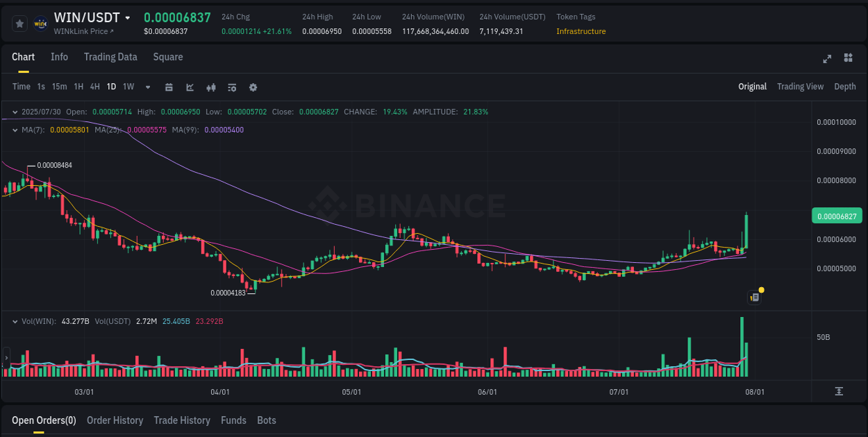Collapse the moving averages row chevron

point(15,129)
